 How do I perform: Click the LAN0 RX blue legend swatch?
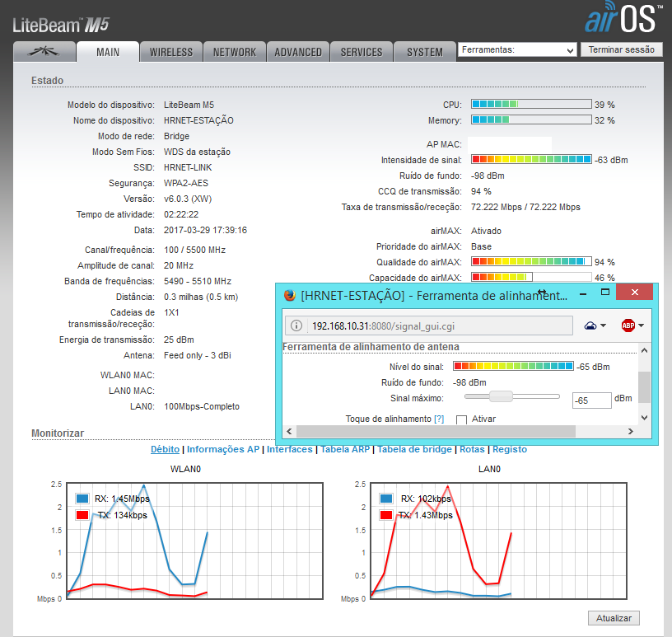(385, 499)
